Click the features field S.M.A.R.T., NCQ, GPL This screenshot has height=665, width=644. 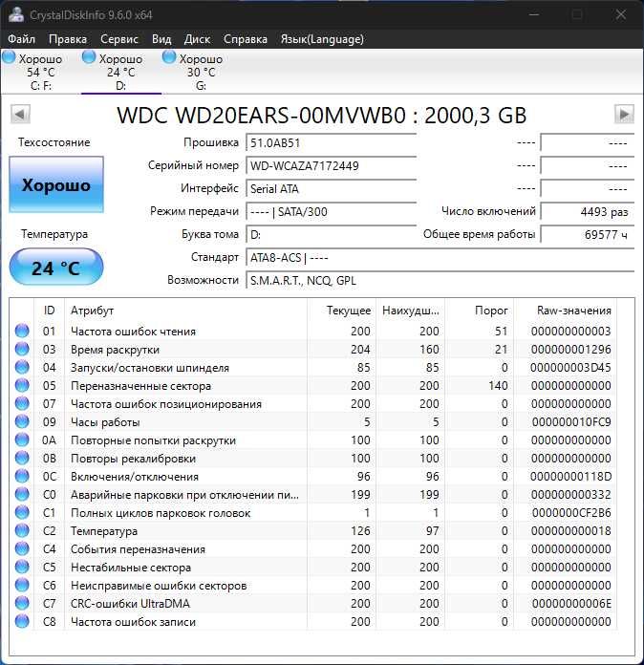pyautogui.click(x=440, y=280)
